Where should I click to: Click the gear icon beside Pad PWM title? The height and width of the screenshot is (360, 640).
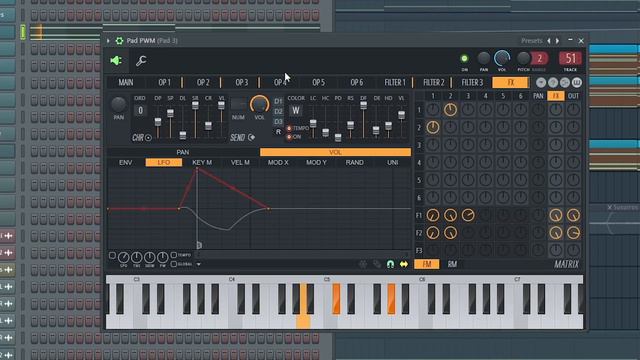tap(119, 40)
